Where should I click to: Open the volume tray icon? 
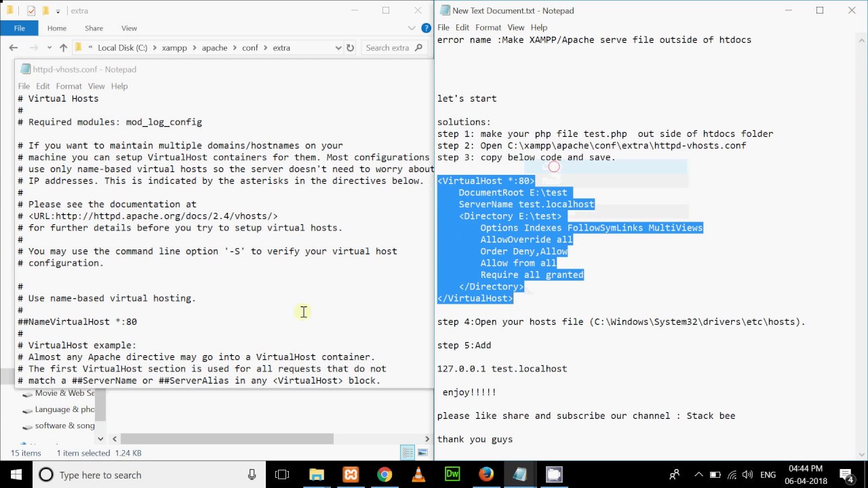coord(747,474)
